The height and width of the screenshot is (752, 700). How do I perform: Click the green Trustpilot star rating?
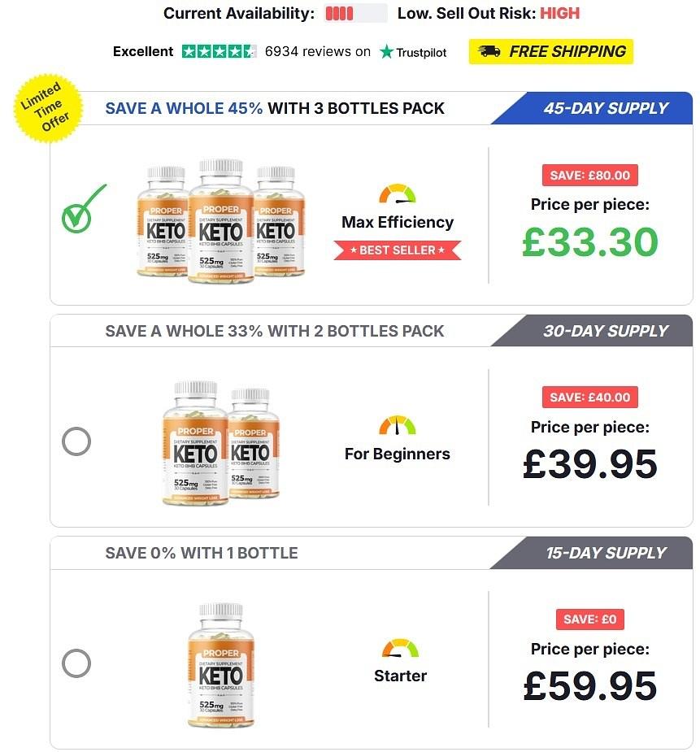tap(219, 51)
